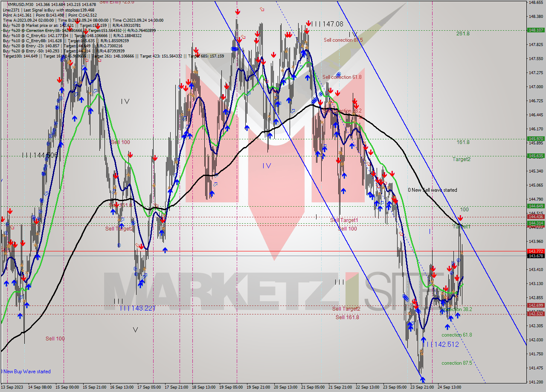Click the blue 'I I I 142.512' label
The height and width of the screenshot is (392, 546).
click(x=442, y=344)
